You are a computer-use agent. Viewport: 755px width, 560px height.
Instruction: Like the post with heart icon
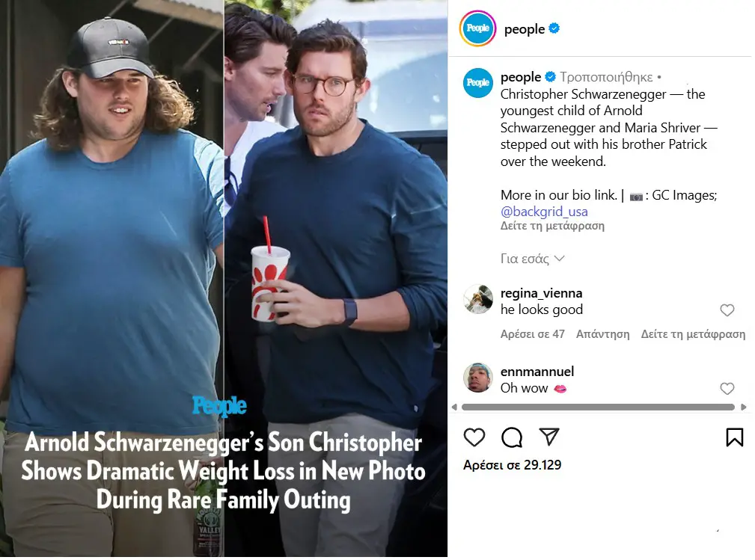pyautogui.click(x=474, y=437)
